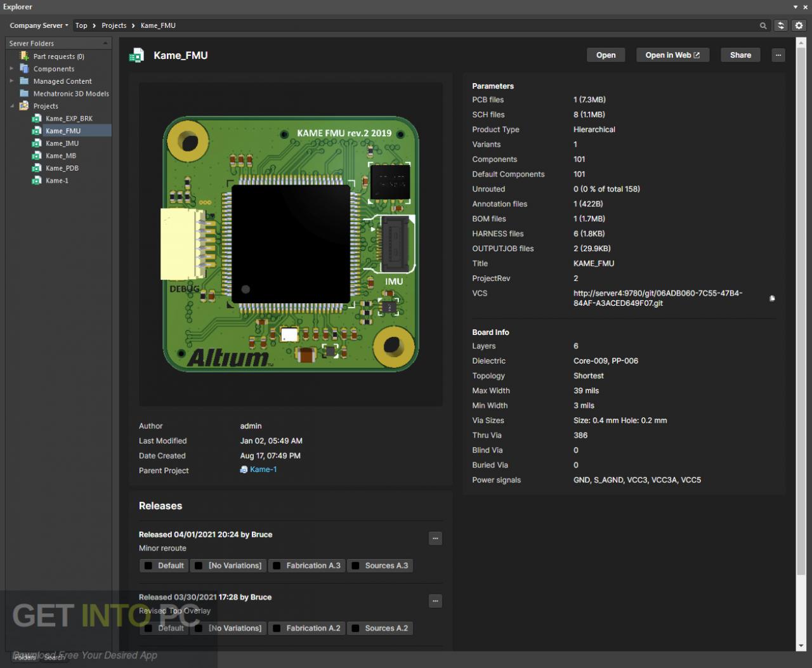Select Kame_FMU project in the tree
812x668 pixels.
click(x=63, y=131)
